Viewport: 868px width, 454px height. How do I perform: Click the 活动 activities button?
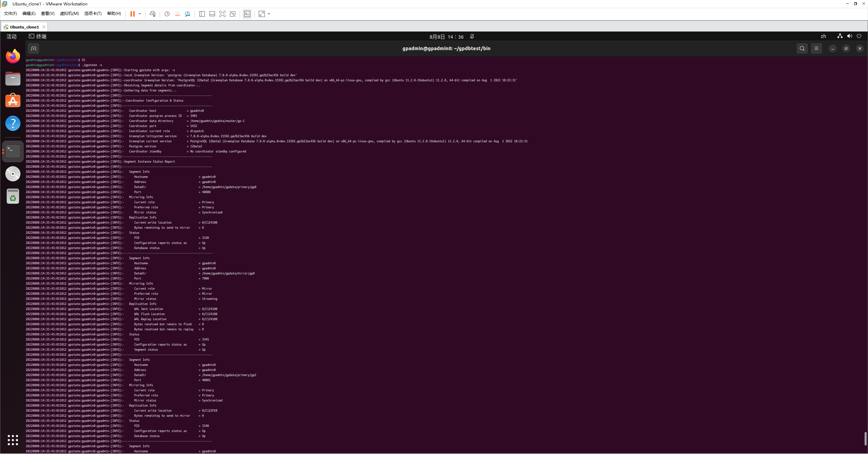coord(12,36)
